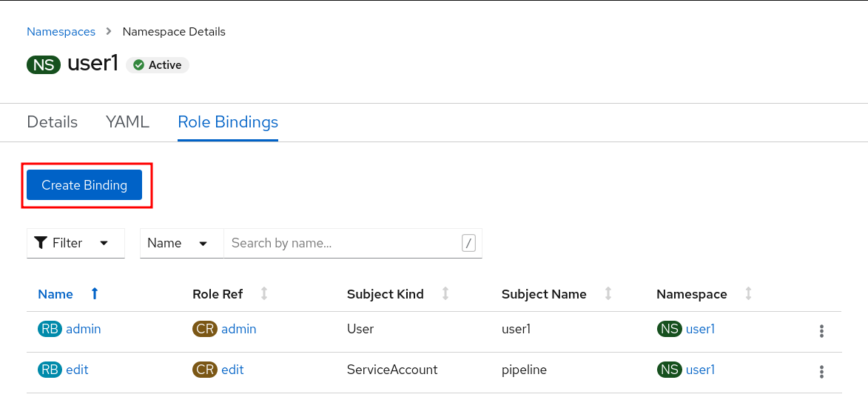Viewport: 868px width, 400px height.
Task: Focus the Search by name field
Action: coord(353,243)
